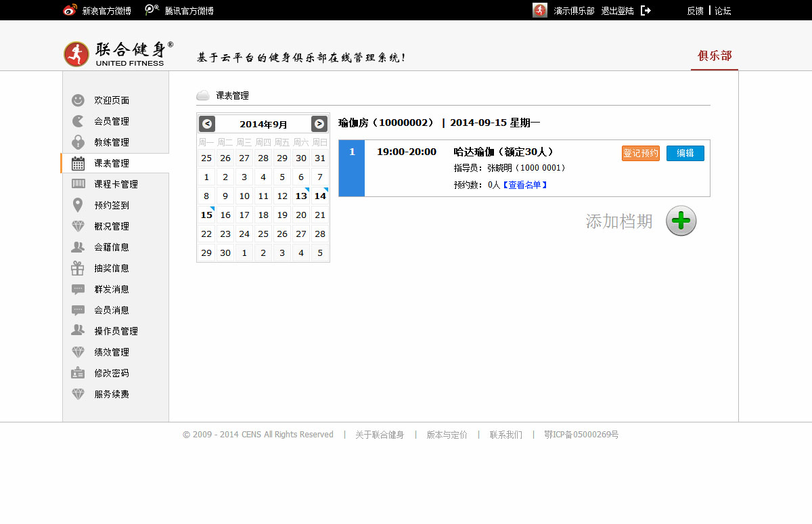
Task: Open 抽奖信息 gift lottery sidebar item
Action: [x=112, y=268]
